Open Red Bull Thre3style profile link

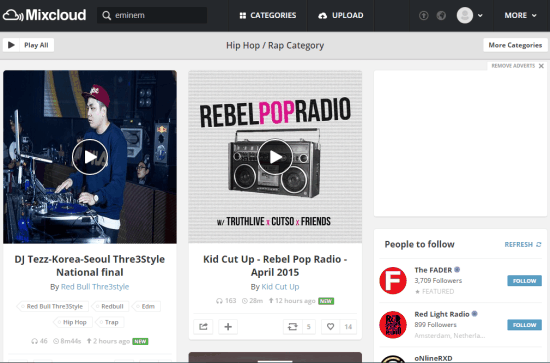(95, 287)
